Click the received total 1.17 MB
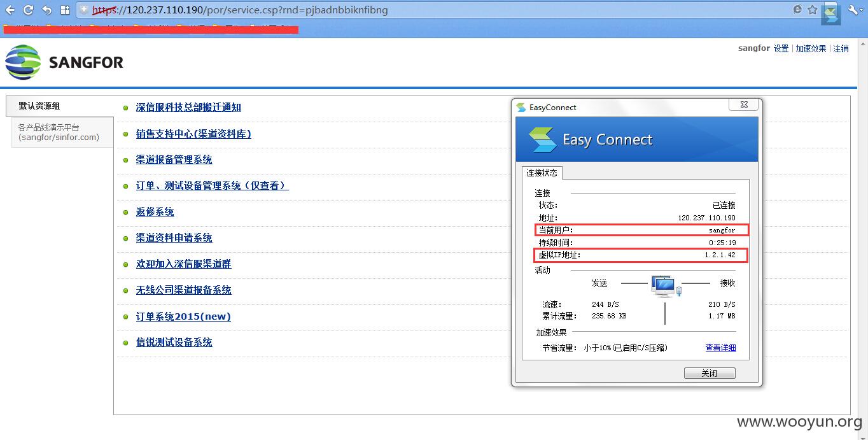Image resolution: width=868 pixels, height=440 pixels. click(722, 316)
